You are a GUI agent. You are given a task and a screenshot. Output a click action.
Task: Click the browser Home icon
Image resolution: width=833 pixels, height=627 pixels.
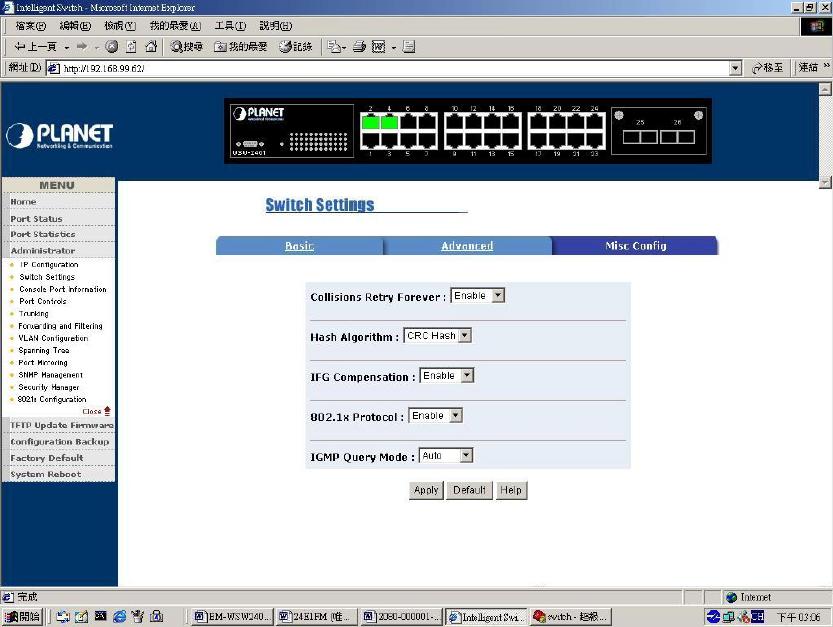151,47
